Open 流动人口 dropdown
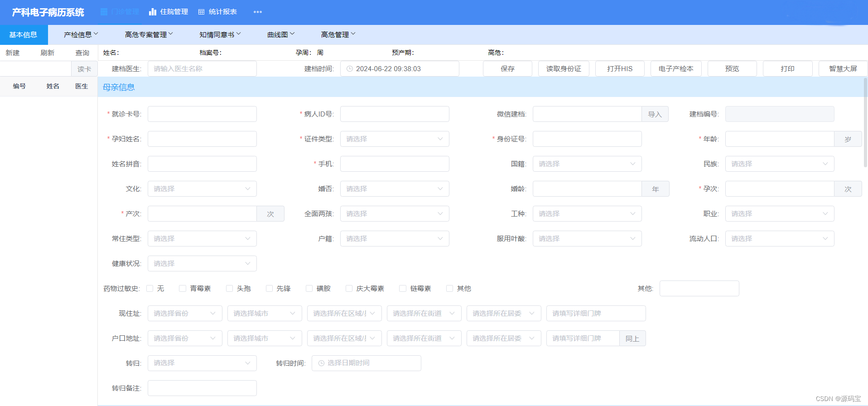The height and width of the screenshot is (406, 868). (x=780, y=239)
